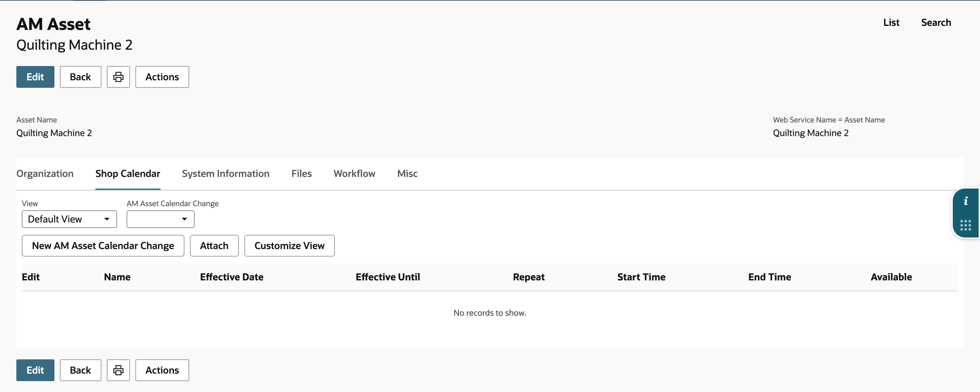Sort by Effective Until column header
The width and height of the screenshot is (980, 392).
click(x=388, y=277)
